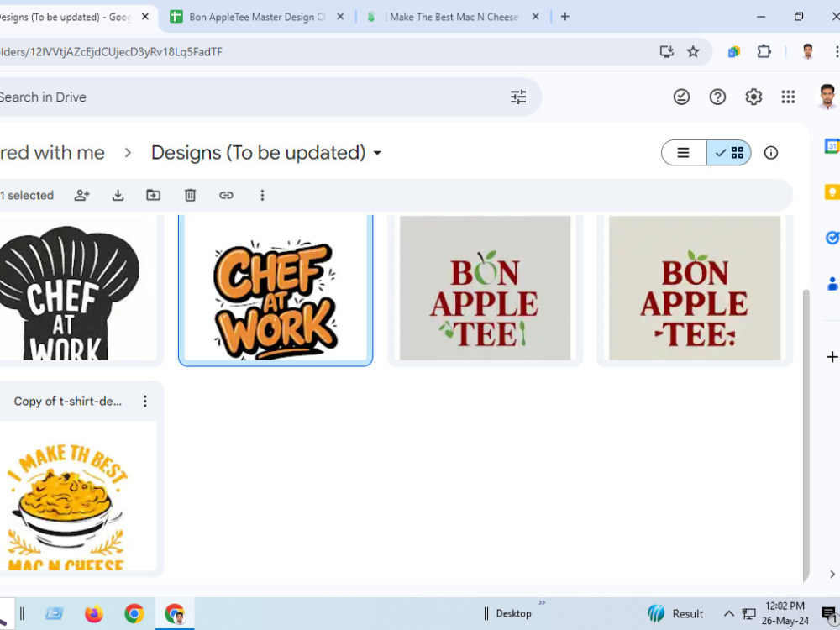Image resolution: width=840 pixels, height=630 pixels.
Task: Open the offline ready status icon
Action: (x=681, y=97)
